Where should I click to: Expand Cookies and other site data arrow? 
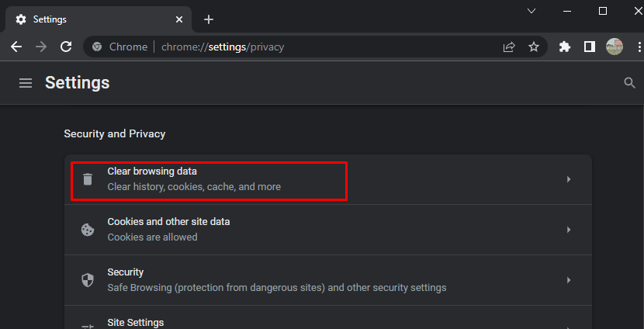click(x=569, y=230)
